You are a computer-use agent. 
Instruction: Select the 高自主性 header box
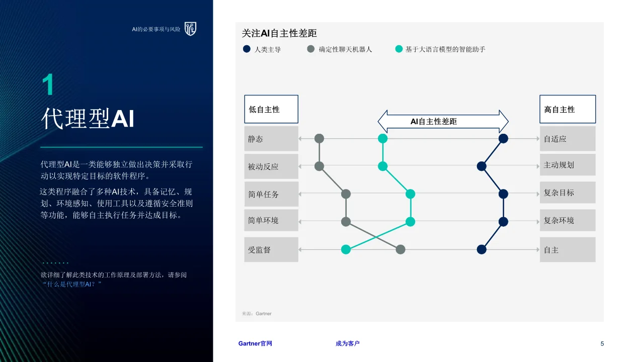[568, 109]
